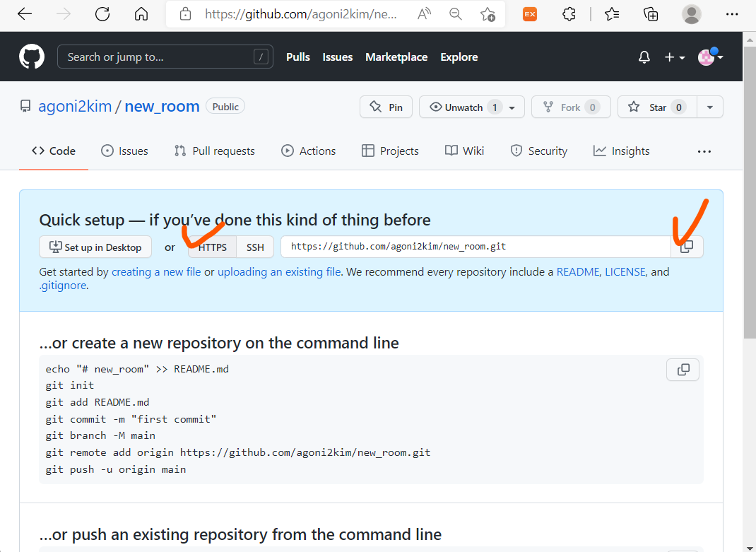The width and height of the screenshot is (756, 552).
Task: Select the HTTPS protocol toggle
Action: click(x=212, y=247)
